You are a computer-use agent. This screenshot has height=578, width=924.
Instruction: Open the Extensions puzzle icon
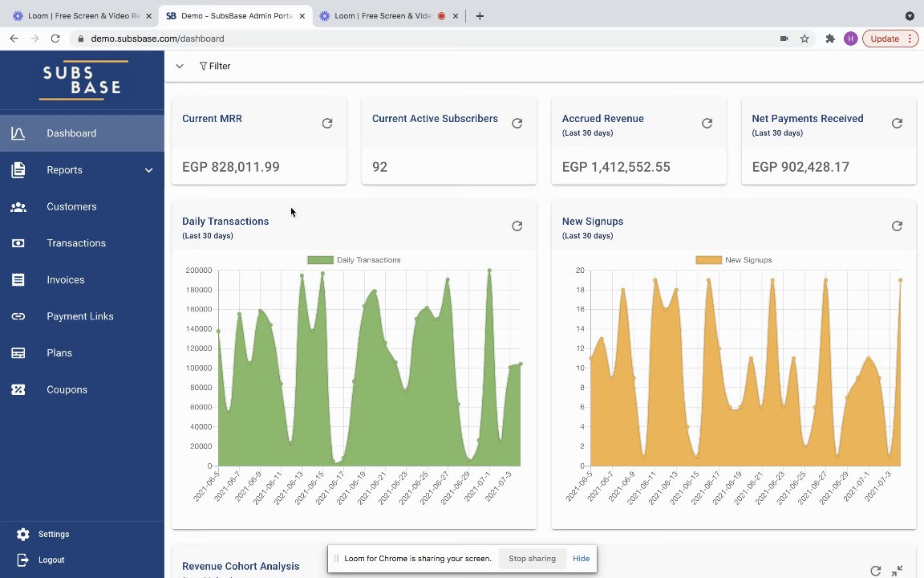(x=830, y=39)
